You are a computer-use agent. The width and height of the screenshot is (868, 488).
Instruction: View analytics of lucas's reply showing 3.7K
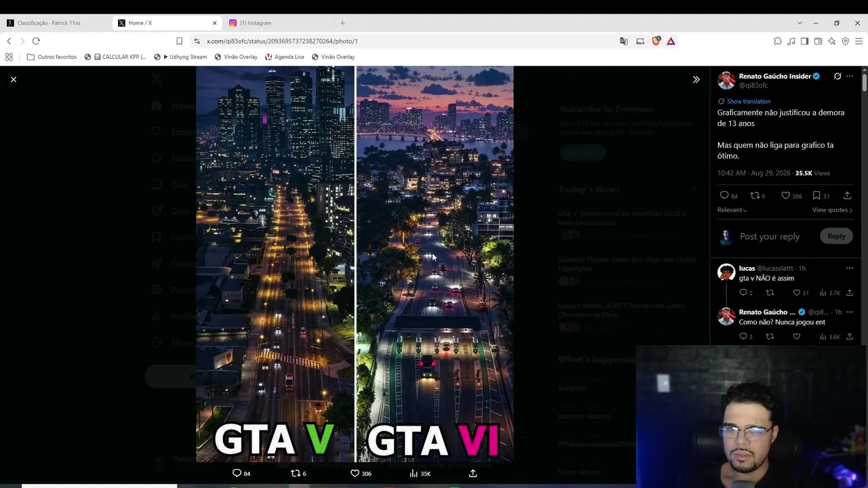pyautogui.click(x=829, y=293)
